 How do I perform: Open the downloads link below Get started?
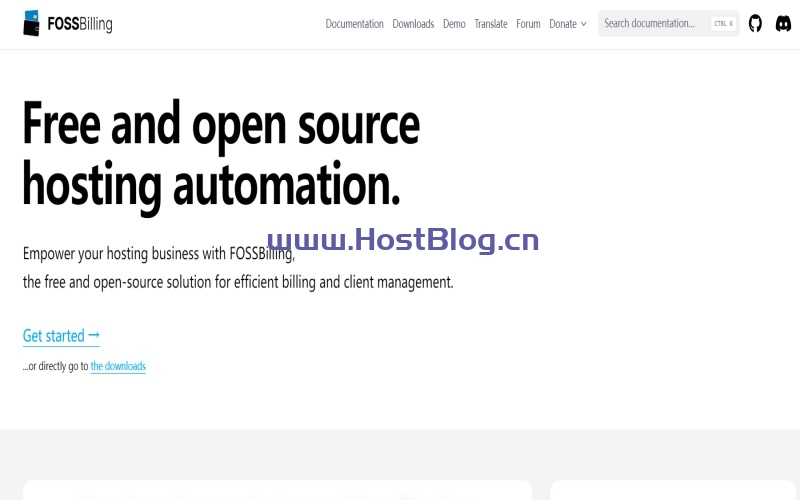(118, 366)
